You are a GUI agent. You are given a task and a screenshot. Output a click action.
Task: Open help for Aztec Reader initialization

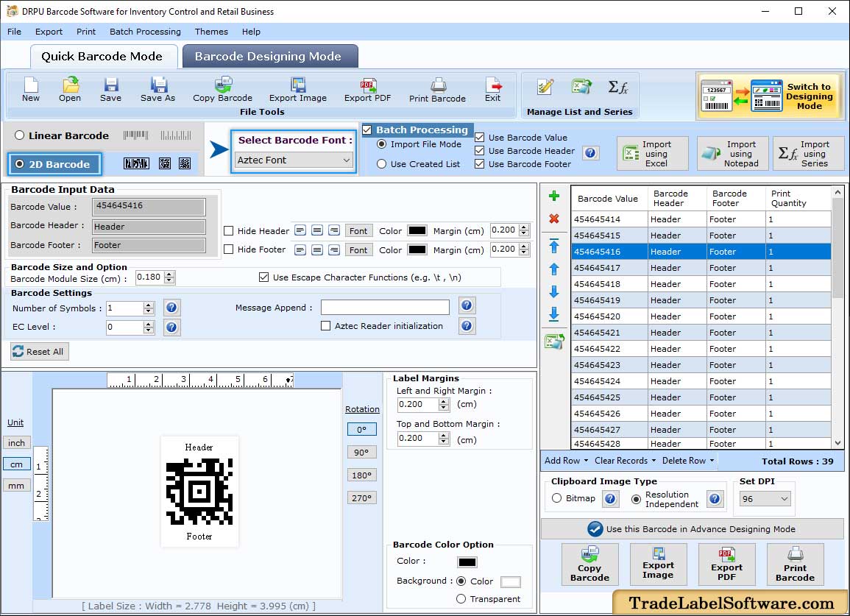click(x=467, y=326)
